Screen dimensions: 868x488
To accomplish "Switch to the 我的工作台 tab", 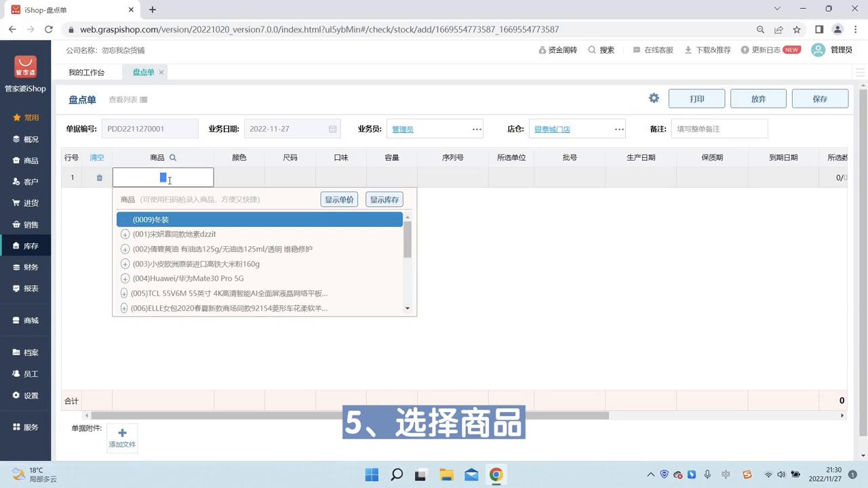I will pos(86,73).
